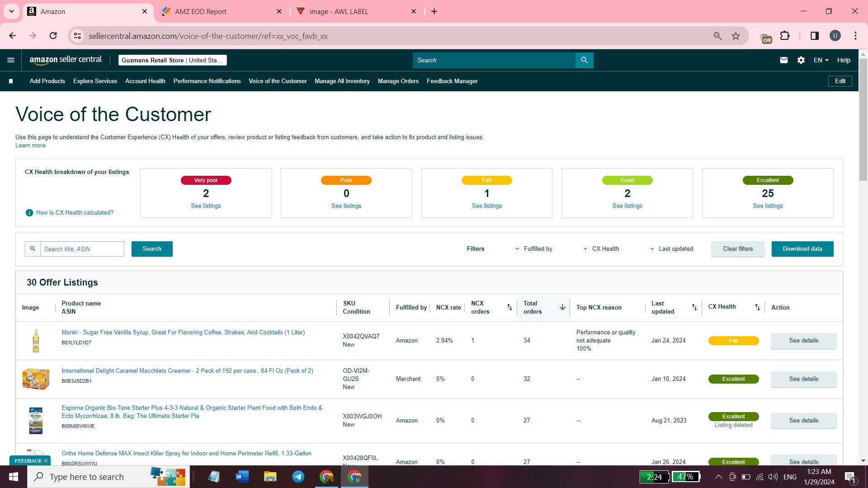The height and width of the screenshot is (488, 868).
Task: Click the magnifier icon beside Search title, ASIN
Action: [33, 249]
